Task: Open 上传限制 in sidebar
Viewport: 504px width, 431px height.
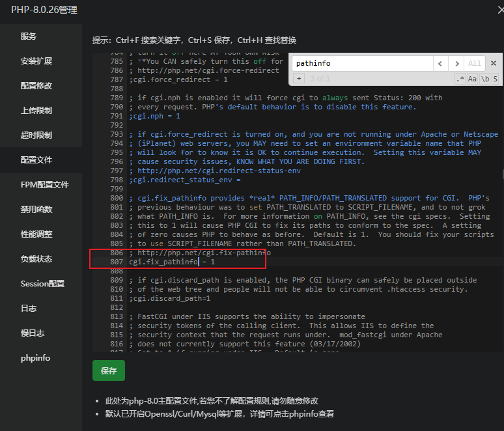Action: click(36, 111)
